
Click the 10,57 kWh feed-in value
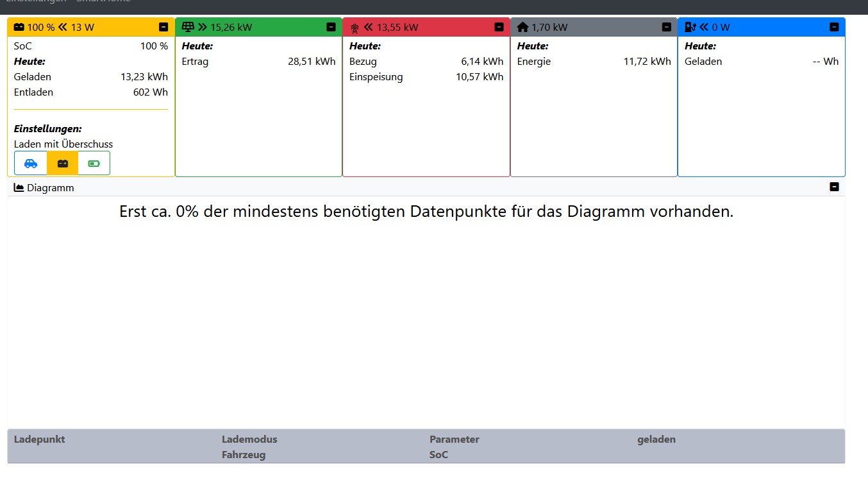click(480, 77)
